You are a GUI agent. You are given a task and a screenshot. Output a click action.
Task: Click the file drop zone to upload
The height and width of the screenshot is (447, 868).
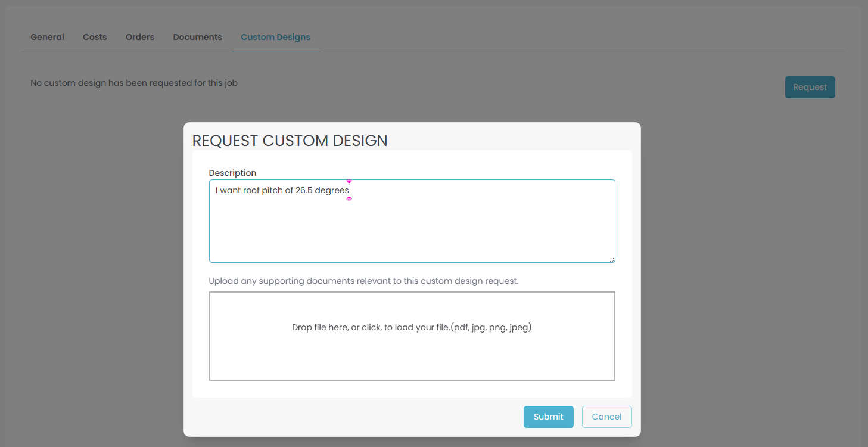[x=412, y=358]
